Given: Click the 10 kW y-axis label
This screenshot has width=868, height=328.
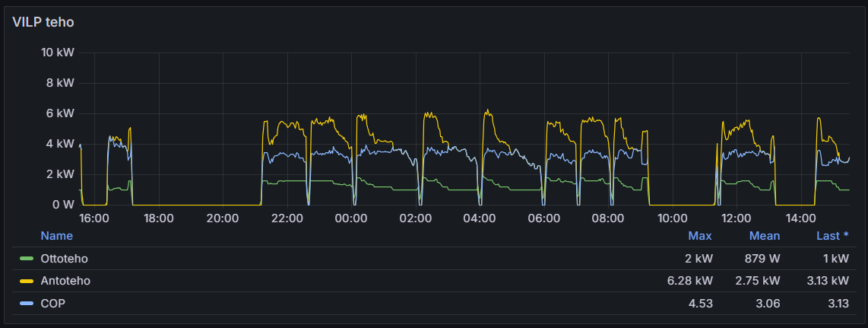Looking at the screenshot, I should pos(57,53).
